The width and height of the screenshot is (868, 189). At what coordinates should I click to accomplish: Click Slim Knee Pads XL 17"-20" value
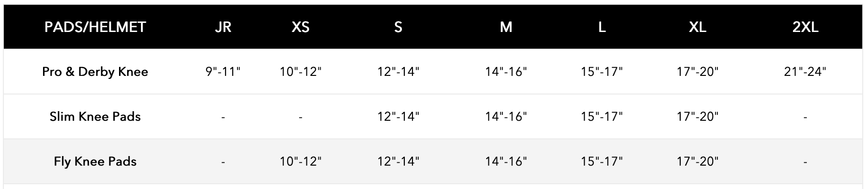click(x=698, y=116)
